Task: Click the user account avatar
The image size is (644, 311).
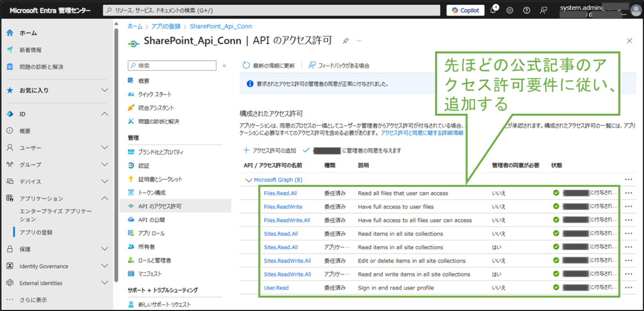Action: (x=635, y=10)
